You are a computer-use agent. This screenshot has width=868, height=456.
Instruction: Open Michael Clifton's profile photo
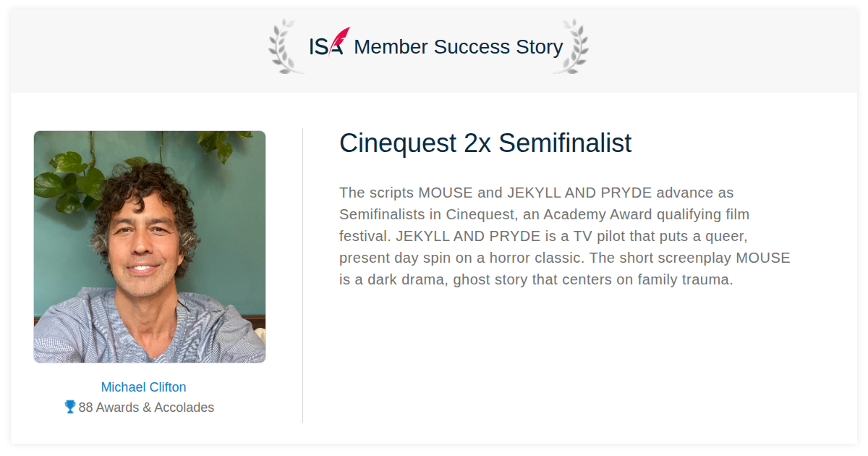click(150, 247)
